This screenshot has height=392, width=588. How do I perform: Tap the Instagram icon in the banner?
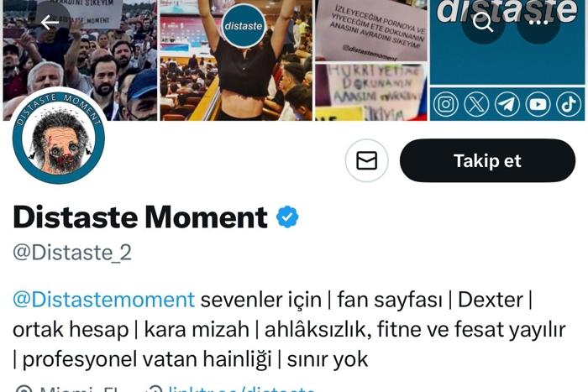click(x=446, y=104)
